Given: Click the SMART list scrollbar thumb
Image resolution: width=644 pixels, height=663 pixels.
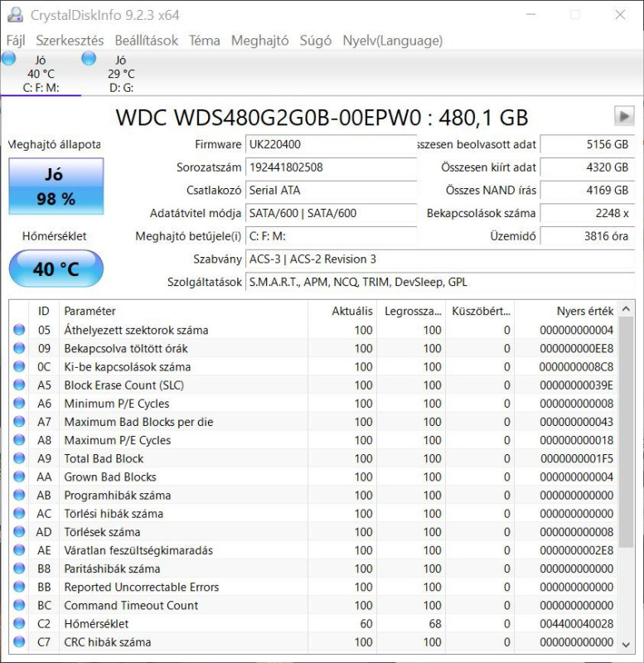Looking at the screenshot, I should pos(627,432).
